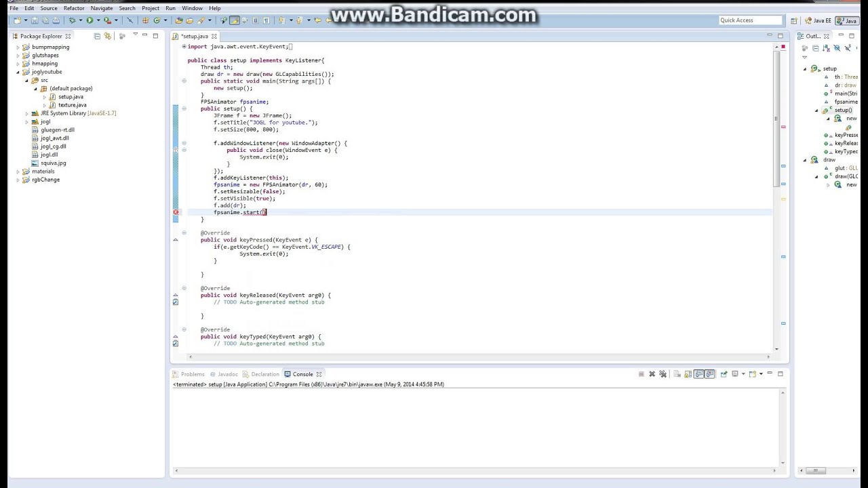Toggle Mark Occurrences highlighter icon
868x488 pixels.
click(235, 20)
